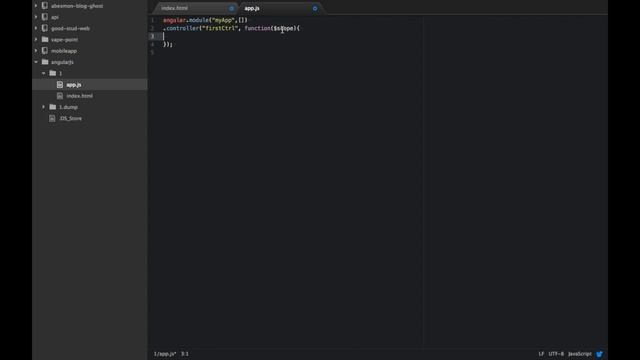Viewport: 640px width, 360px height.
Task: Click the abesmon-blog-ghost repository icon
Action: (x=45, y=6)
